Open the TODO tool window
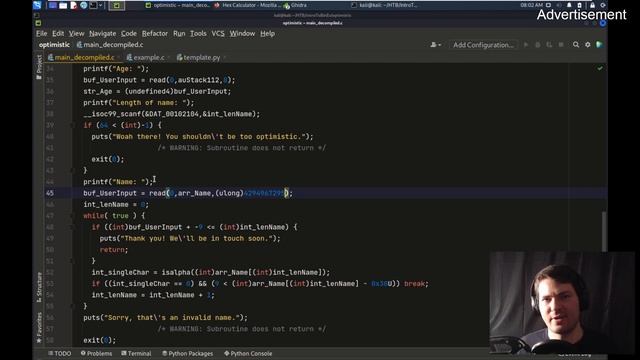This screenshot has height=360, width=640. [60, 353]
